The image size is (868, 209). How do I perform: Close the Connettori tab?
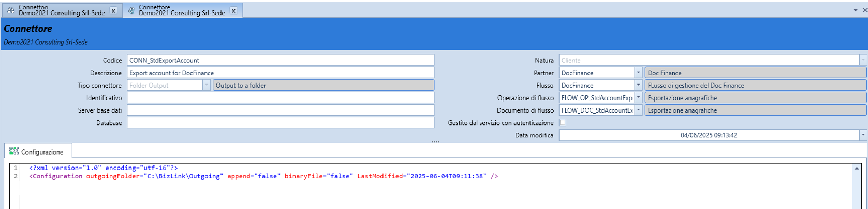[113, 11]
